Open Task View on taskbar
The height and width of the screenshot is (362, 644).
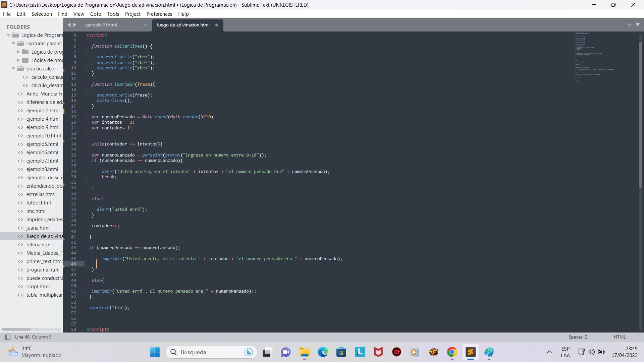coord(267,352)
